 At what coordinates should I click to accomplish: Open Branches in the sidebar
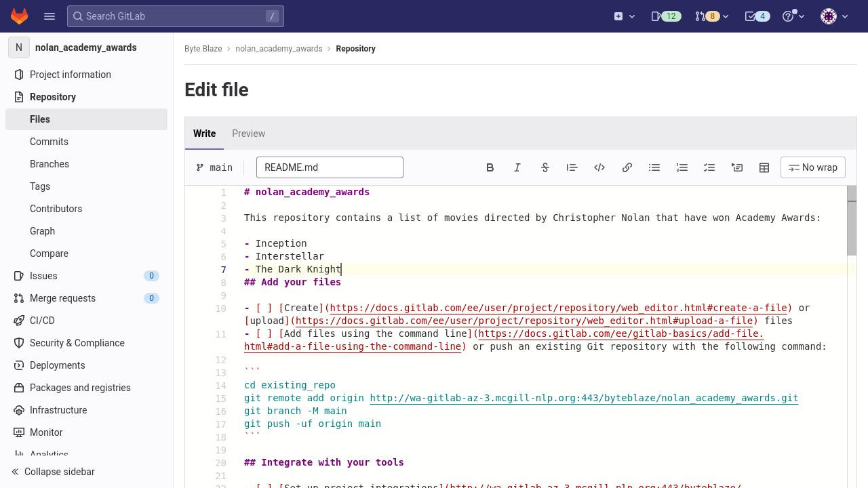pyautogui.click(x=86, y=164)
